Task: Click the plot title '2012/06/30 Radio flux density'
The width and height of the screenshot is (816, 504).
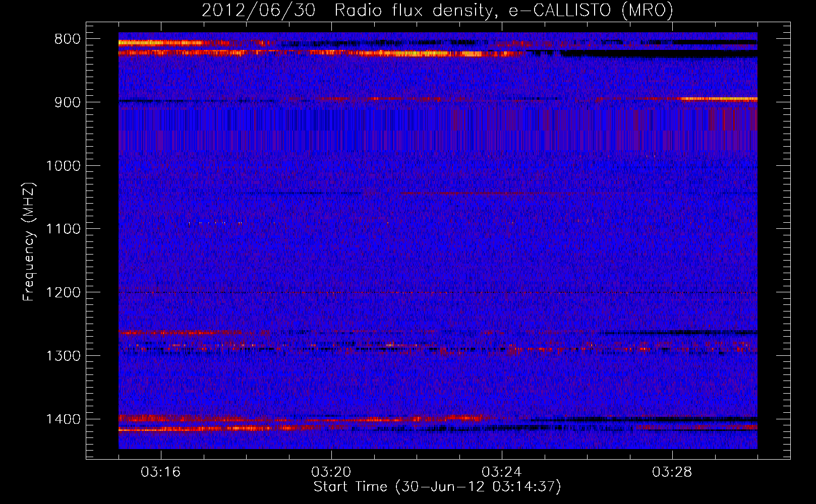Action: click(x=347, y=10)
